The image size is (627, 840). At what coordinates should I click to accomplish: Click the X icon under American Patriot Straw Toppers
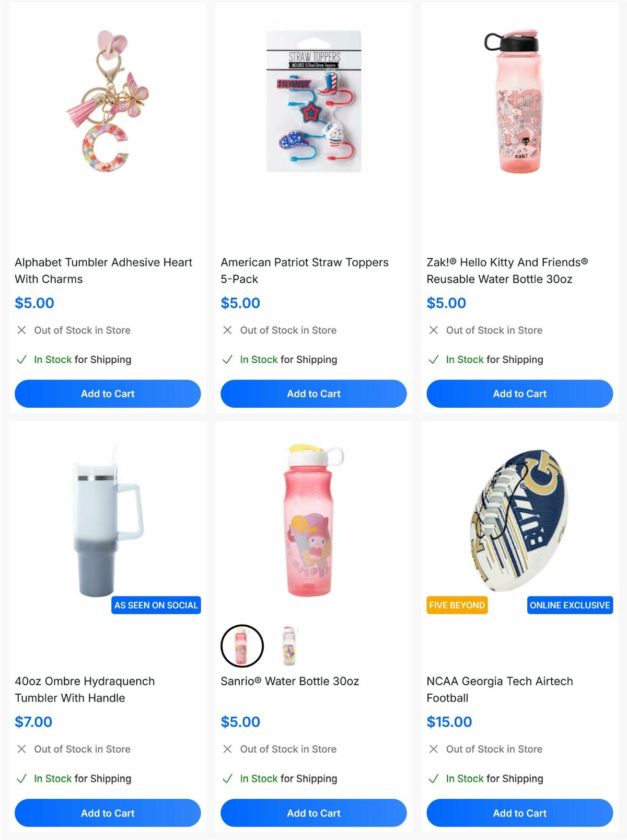click(x=227, y=330)
